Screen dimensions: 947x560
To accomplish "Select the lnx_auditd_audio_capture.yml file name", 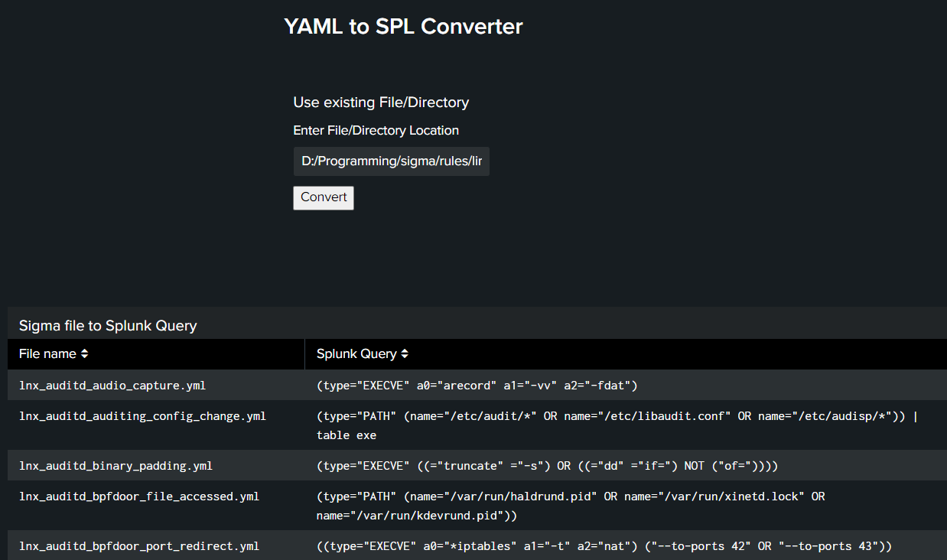I will [x=112, y=385].
